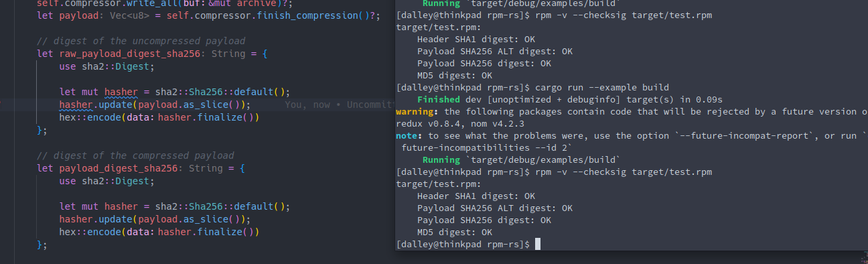The height and width of the screenshot is (264, 868).
Task: Click the squiggly-underlined 'hasher' variable declaration
Action: coord(121,92)
